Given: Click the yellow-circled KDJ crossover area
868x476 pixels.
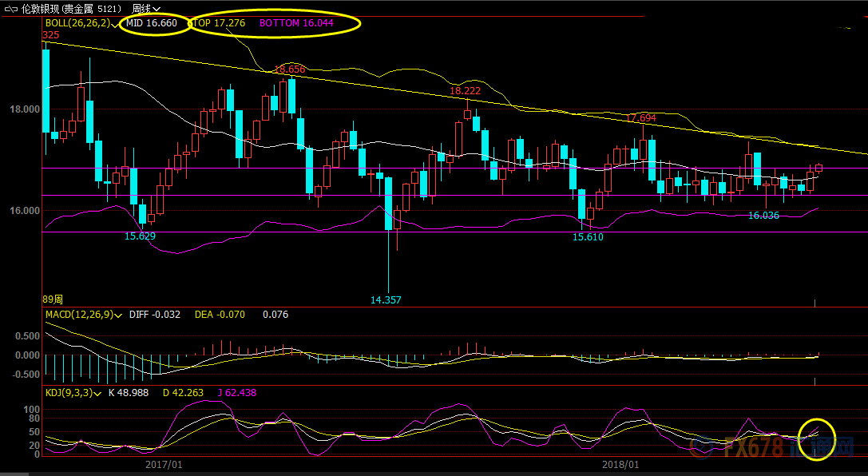Looking at the screenshot, I should pyautogui.click(x=818, y=438).
